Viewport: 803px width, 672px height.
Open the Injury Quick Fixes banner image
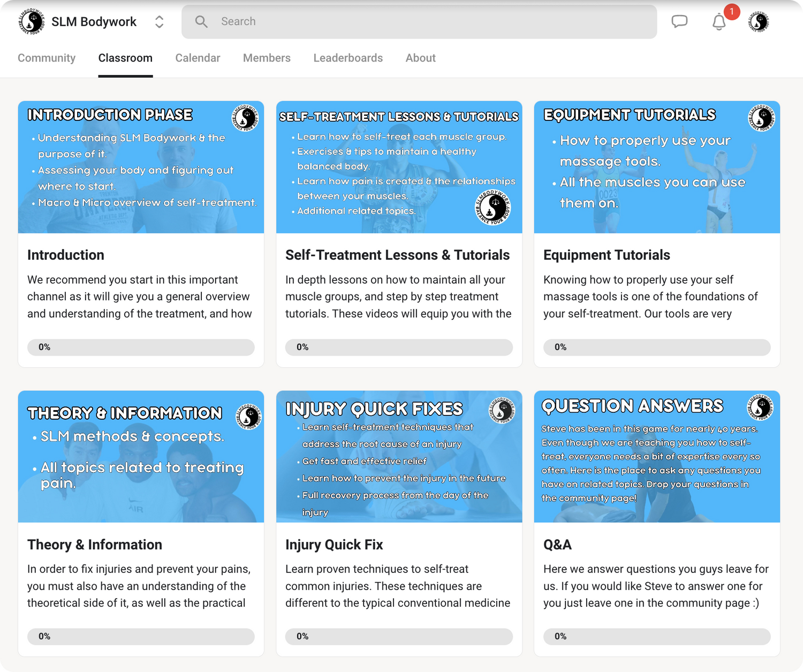point(399,457)
